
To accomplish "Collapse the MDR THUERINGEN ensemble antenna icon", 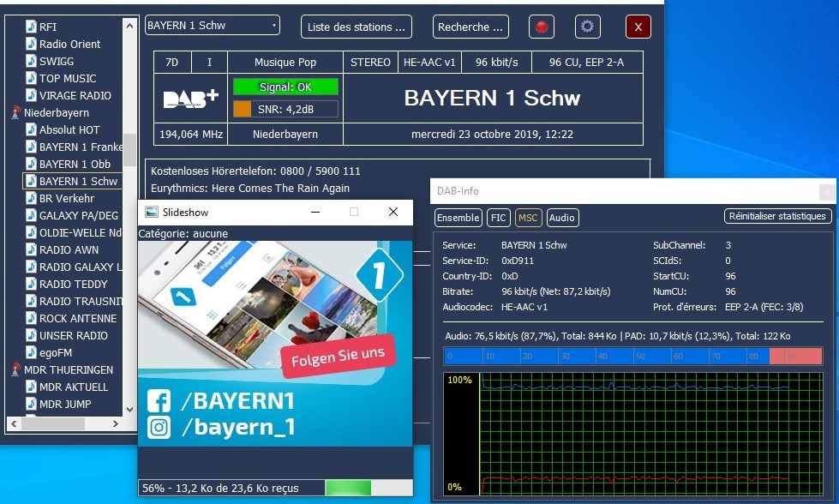I will 15,369.
